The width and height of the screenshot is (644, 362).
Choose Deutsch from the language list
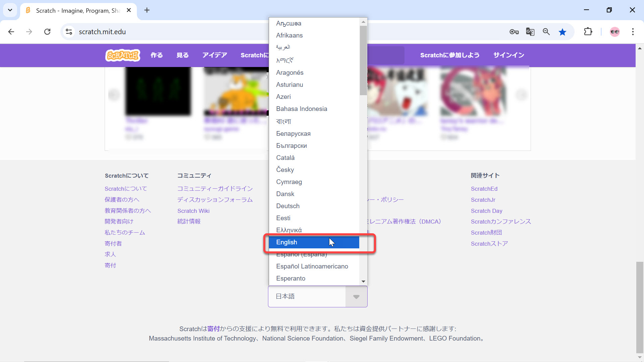[x=314, y=206]
